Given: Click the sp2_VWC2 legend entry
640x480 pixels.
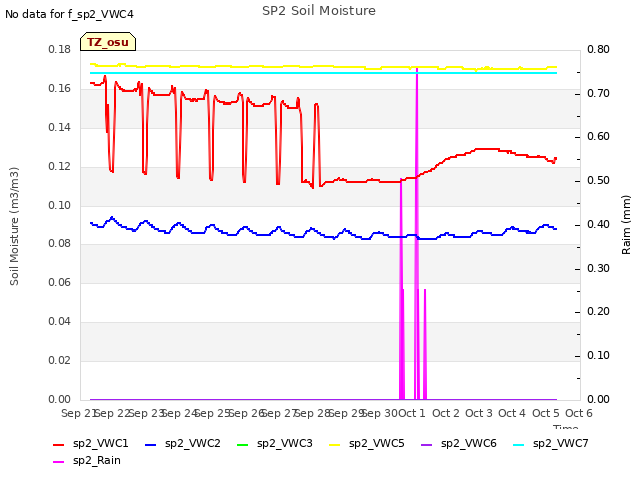Looking at the screenshot, I should 182,443.
